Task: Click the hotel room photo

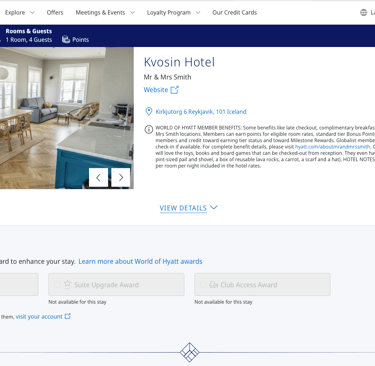Action: click(67, 118)
